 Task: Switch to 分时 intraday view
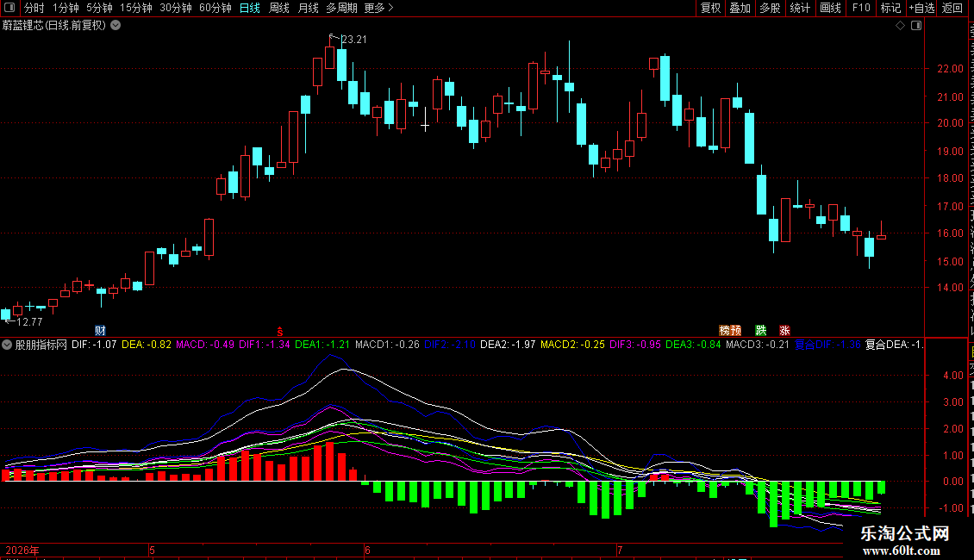point(34,8)
